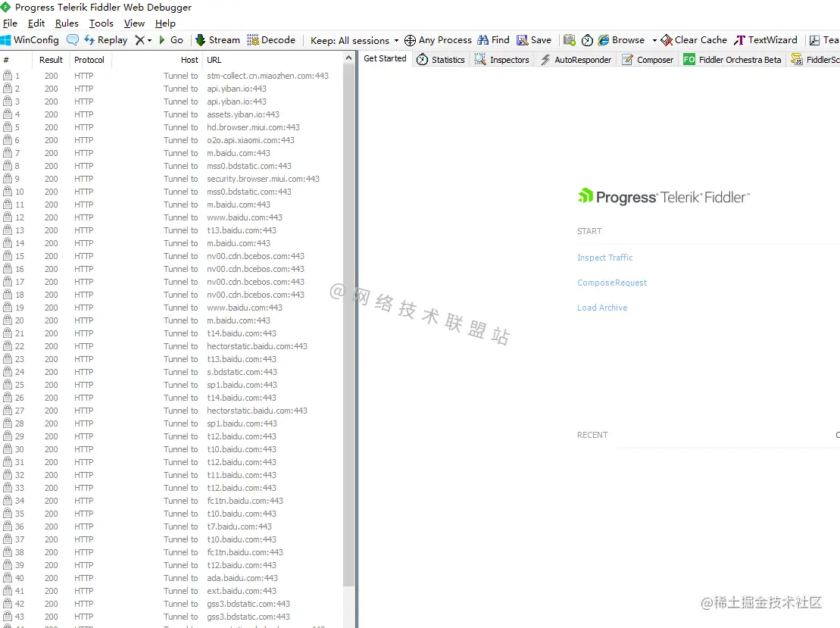Viewport: 840px width, 628px height.
Task: Sort sessions by the # column header
Action: coord(16,60)
